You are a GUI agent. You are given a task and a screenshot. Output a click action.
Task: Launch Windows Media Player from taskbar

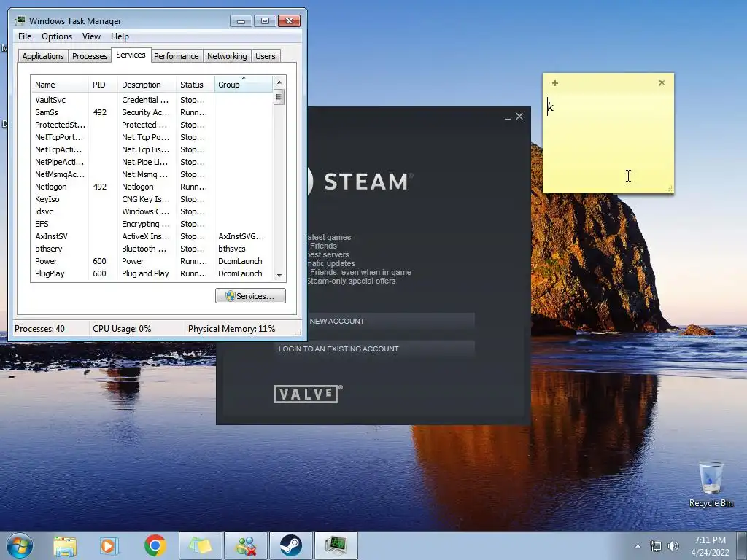109,545
